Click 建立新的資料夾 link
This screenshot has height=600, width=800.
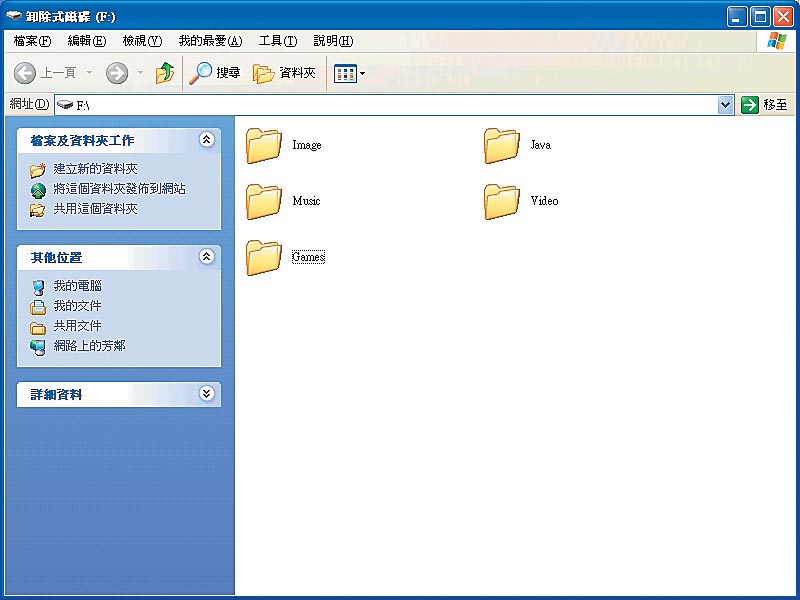[x=95, y=169]
